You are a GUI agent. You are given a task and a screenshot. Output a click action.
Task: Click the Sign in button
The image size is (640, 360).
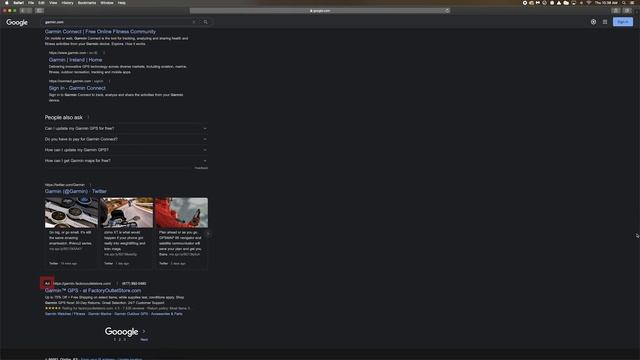coord(623,22)
